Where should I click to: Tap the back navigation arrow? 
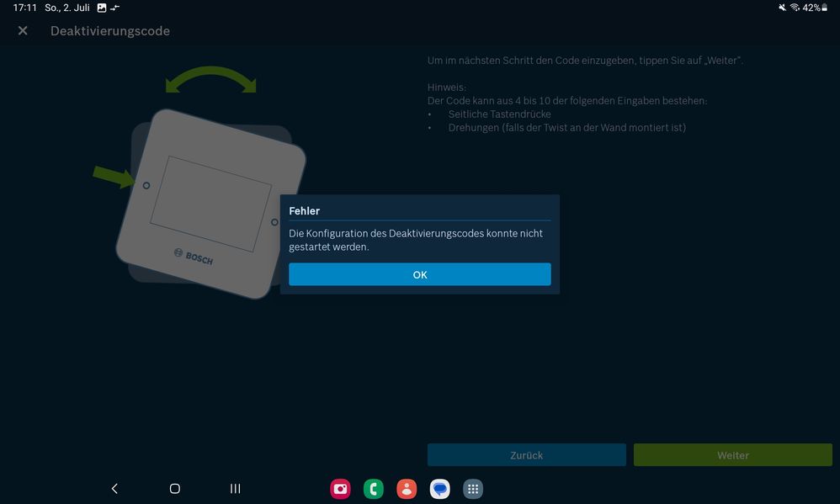[114, 488]
